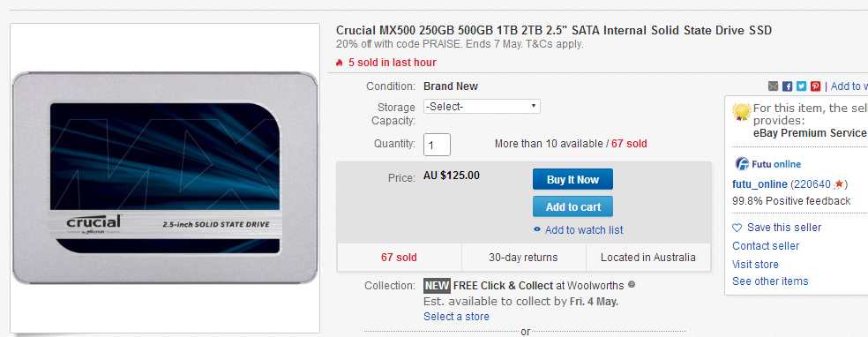This screenshot has height=337, width=868.
Task: Share listing via email icon
Action: [774, 86]
